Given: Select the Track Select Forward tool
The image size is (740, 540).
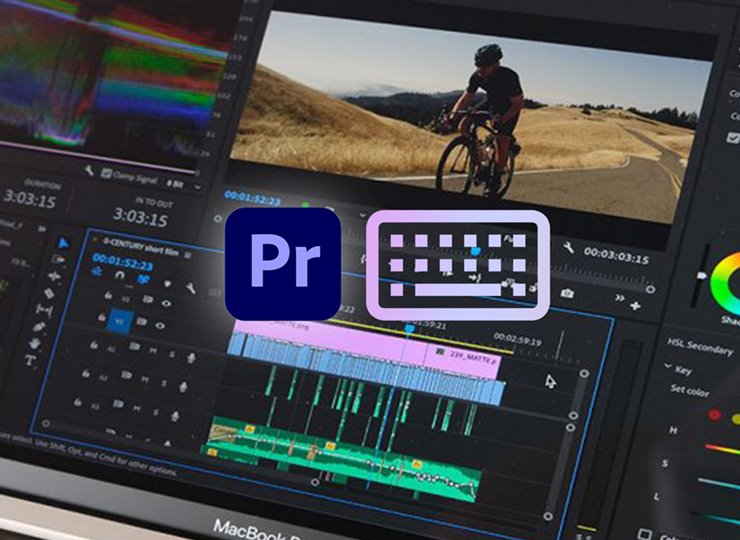Looking at the screenshot, I should tap(59, 259).
